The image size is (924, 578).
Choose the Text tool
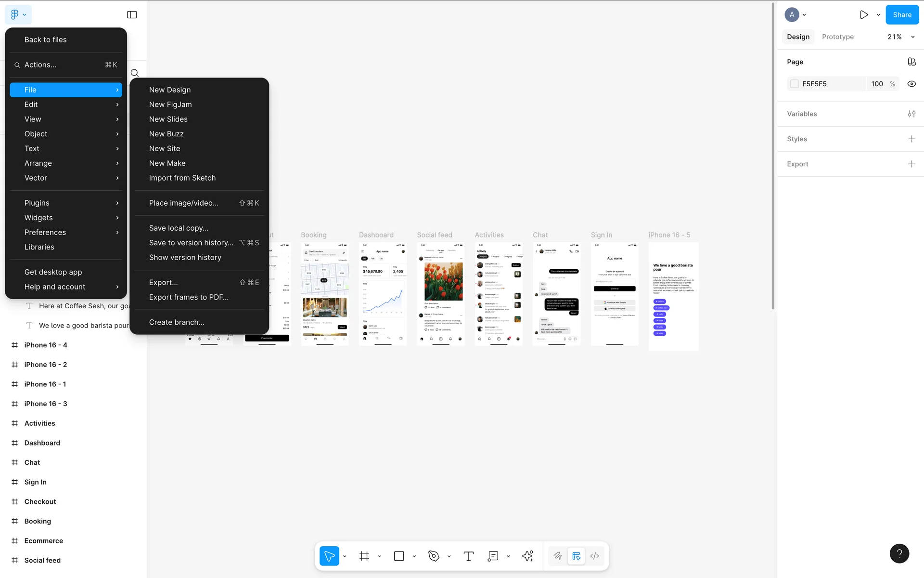(468, 556)
